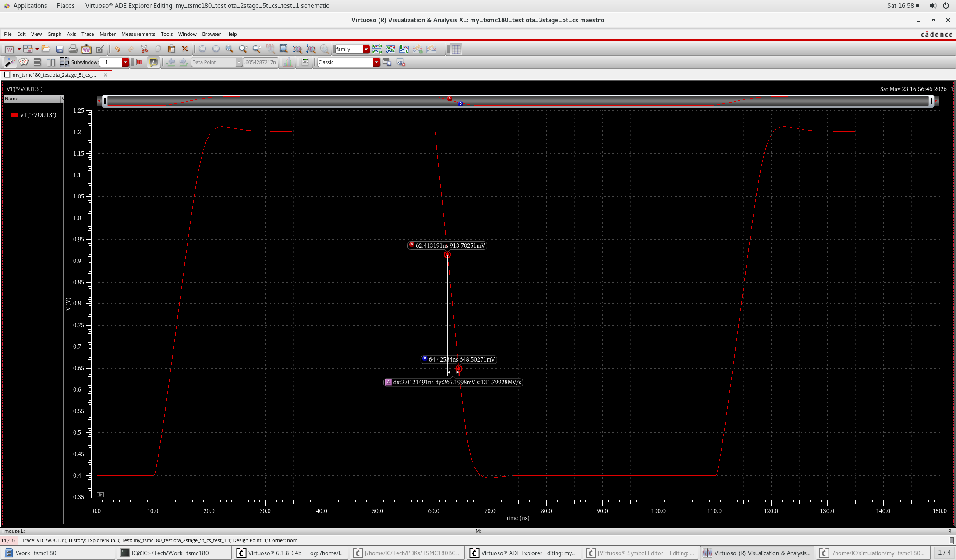The width and height of the screenshot is (956, 560).
Task: Click the horizontal subwindow layout icon
Action: (37, 62)
